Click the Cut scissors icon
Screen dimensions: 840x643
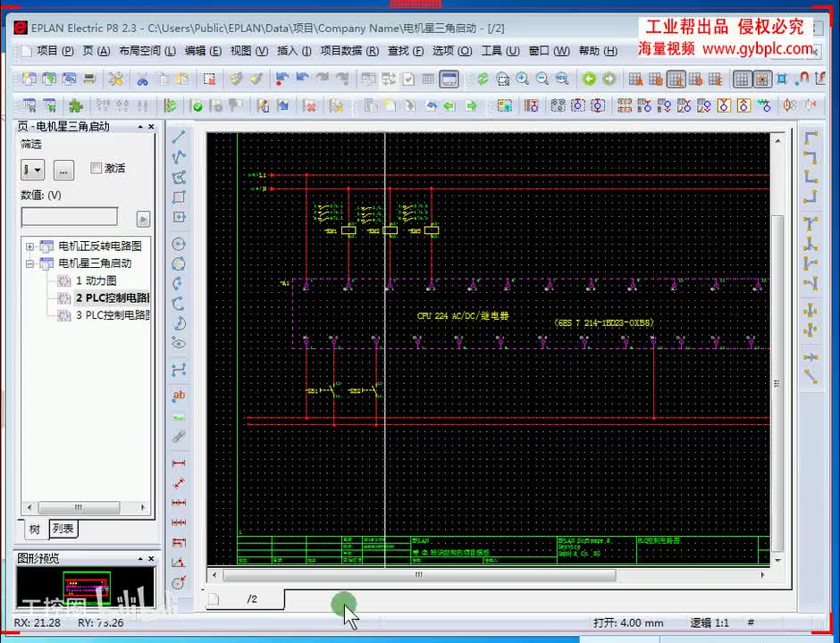tap(142, 79)
